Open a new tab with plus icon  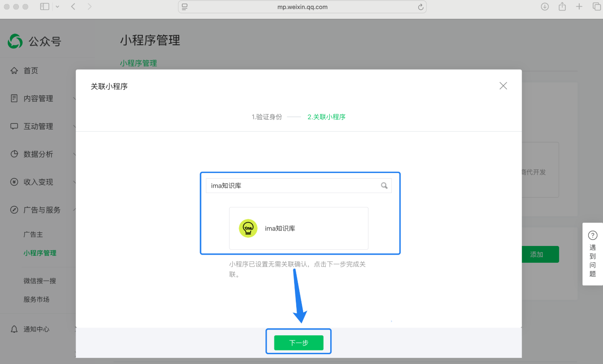click(579, 7)
